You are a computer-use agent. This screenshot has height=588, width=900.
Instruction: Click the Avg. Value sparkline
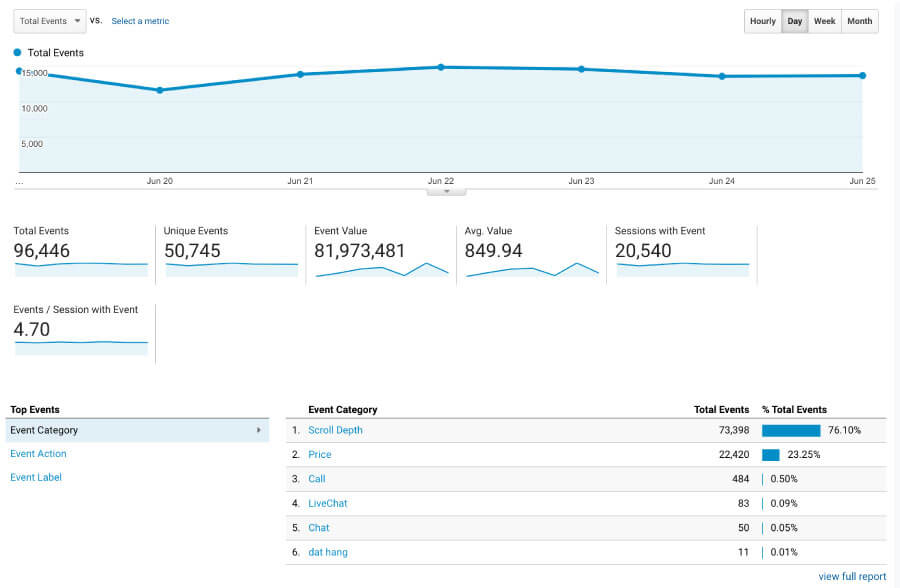pos(532,270)
